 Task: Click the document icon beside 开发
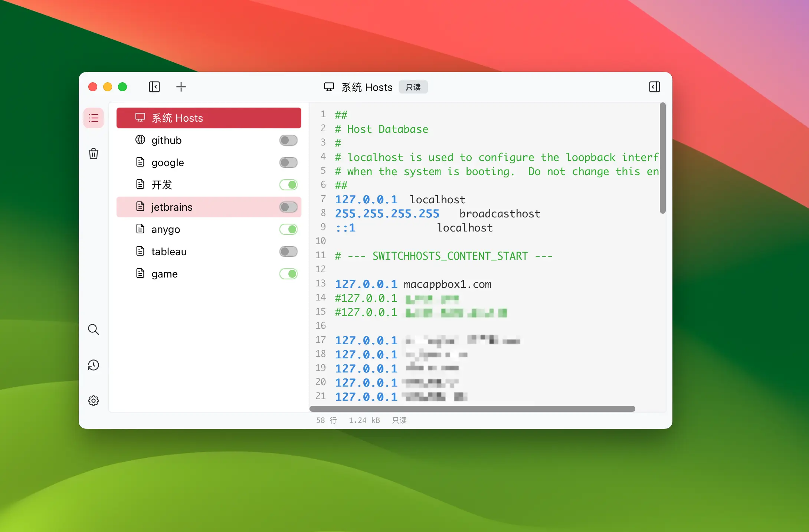click(x=140, y=184)
